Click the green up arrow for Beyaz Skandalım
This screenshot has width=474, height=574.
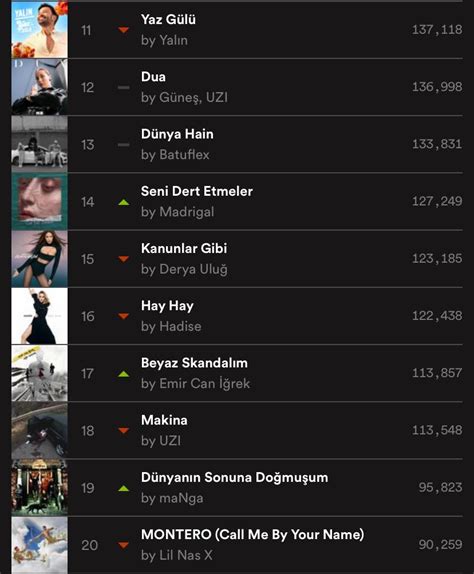coord(124,374)
